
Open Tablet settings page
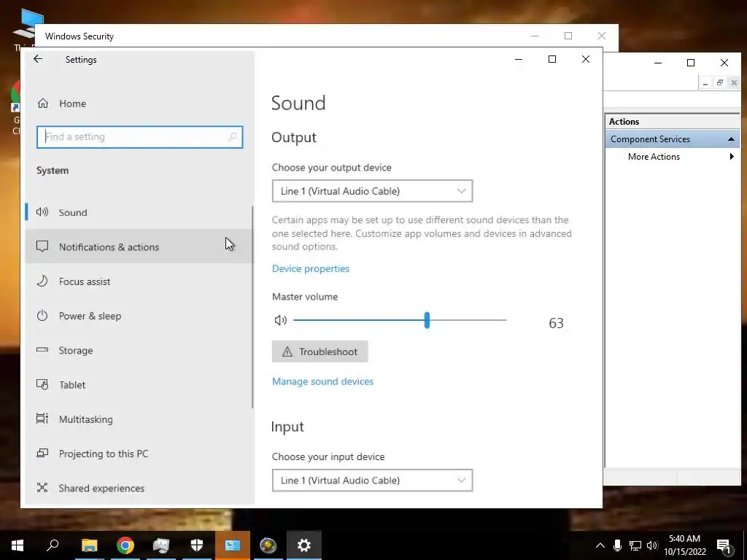pyautogui.click(x=139, y=385)
